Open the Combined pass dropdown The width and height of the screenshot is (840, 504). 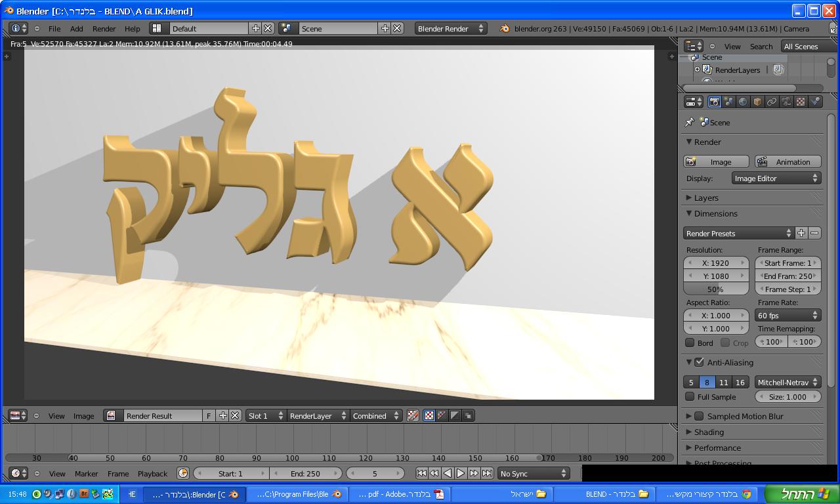(376, 415)
